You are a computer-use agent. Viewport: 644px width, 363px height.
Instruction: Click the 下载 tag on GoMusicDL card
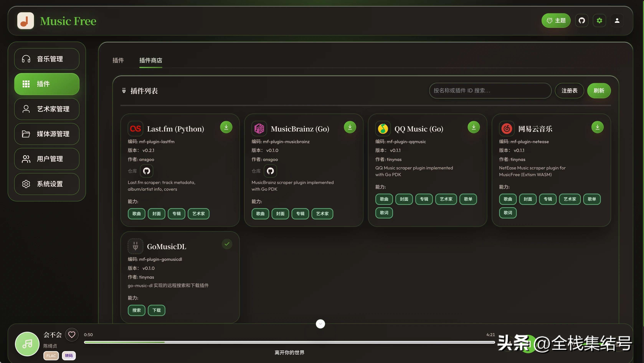[x=157, y=310]
